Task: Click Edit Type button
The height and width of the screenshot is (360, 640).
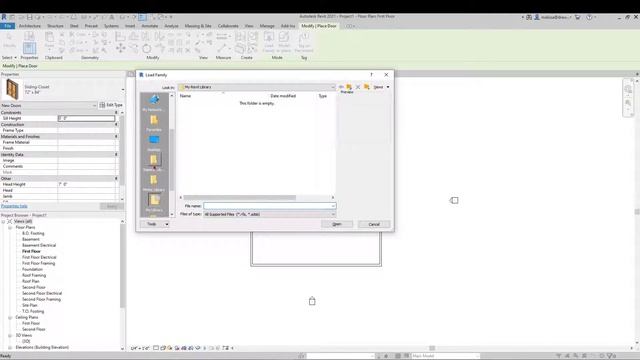Action: [111, 105]
